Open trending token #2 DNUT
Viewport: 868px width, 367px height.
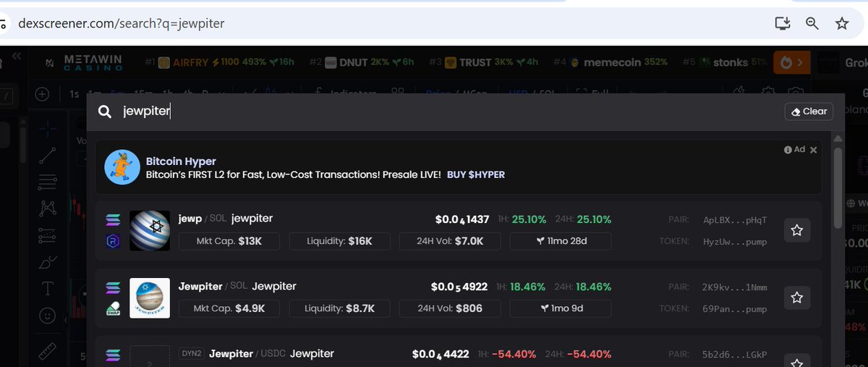click(x=362, y=62)
